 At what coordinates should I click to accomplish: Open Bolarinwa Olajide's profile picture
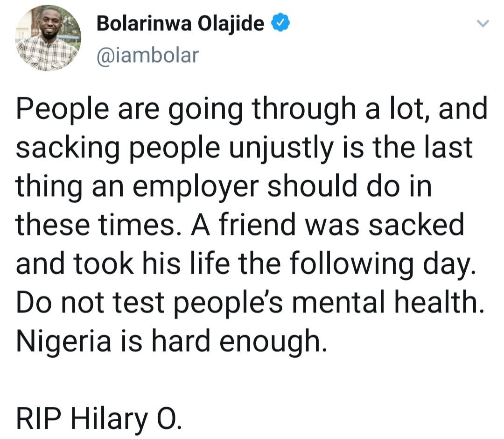click(48, 38)
